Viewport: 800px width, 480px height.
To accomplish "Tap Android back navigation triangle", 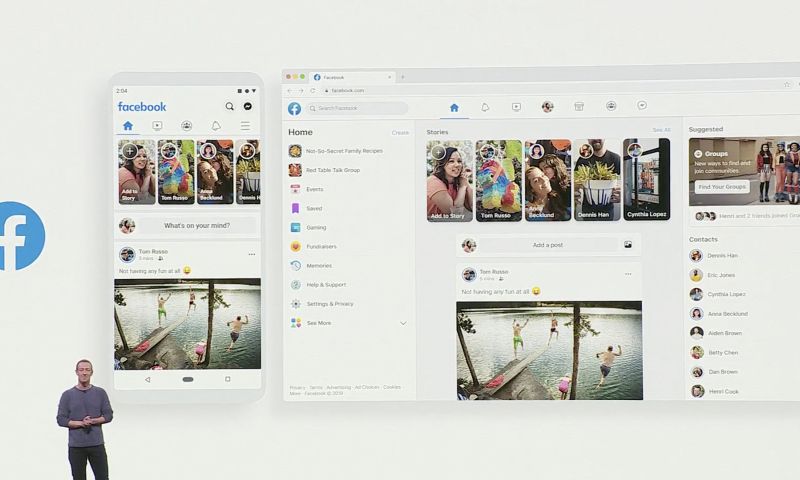I will point(147,380).
